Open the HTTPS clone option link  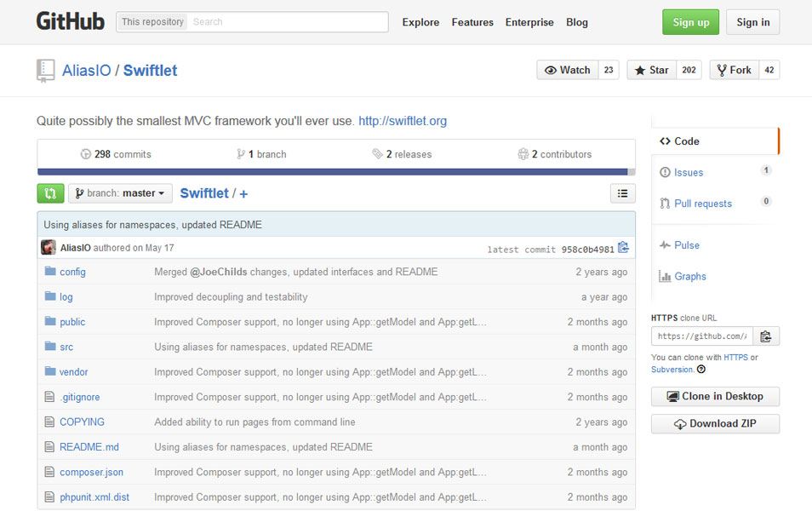[736, 358]
